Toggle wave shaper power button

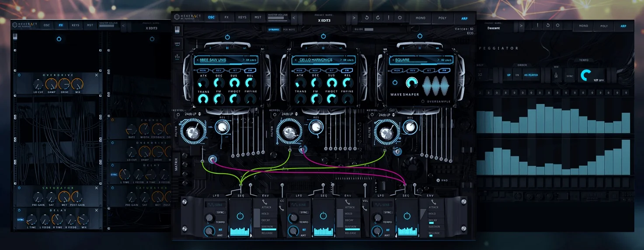[x=396, y=82]
